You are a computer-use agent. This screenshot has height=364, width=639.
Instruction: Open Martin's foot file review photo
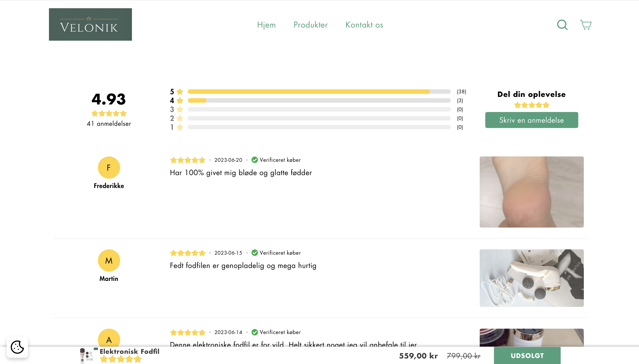click(531, 278)
